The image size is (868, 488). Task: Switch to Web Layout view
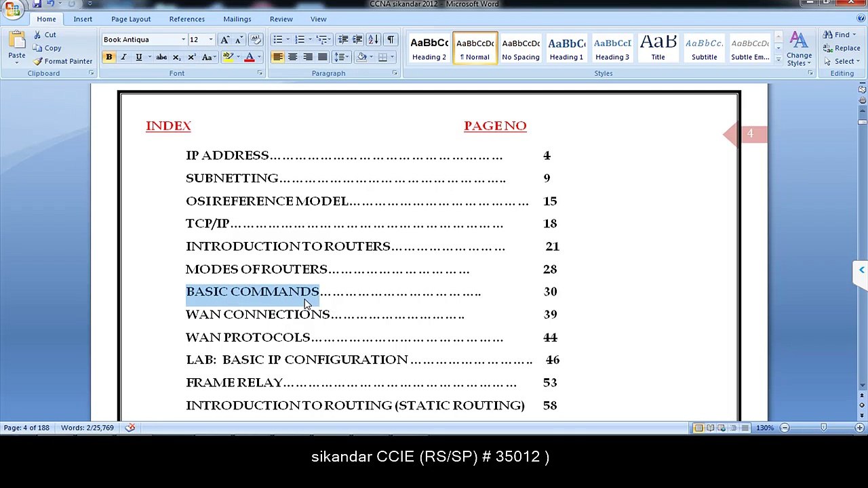pos(722,428)
